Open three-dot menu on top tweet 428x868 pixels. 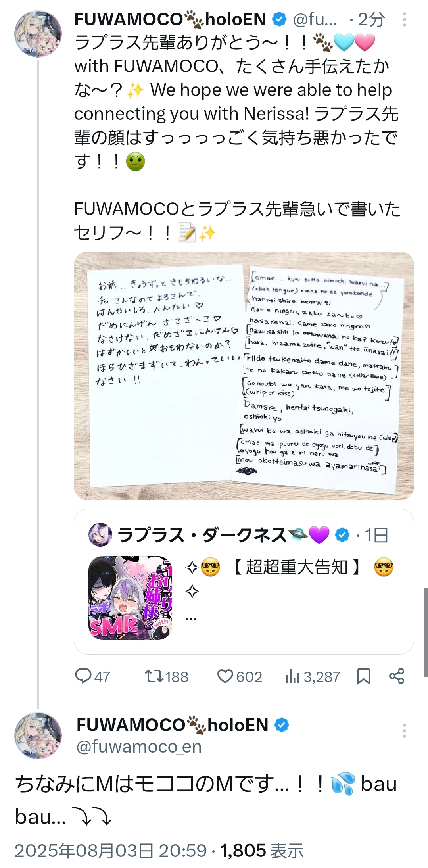tap(404, 19)
